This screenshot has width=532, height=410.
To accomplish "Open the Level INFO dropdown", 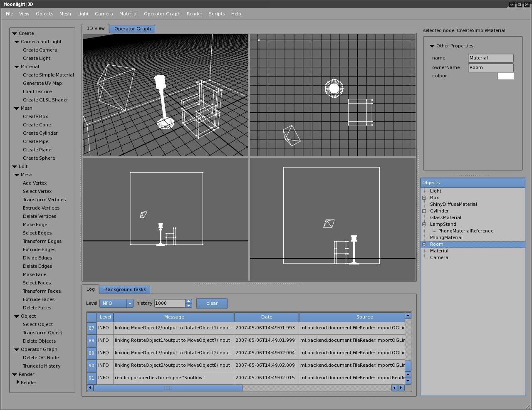I will (x=129, y=304).
